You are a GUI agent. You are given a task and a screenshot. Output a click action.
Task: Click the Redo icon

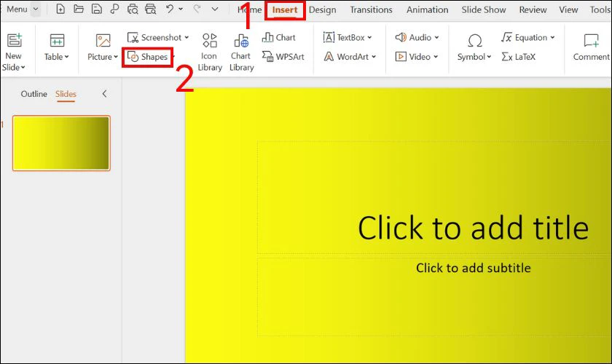click(197, 9)
